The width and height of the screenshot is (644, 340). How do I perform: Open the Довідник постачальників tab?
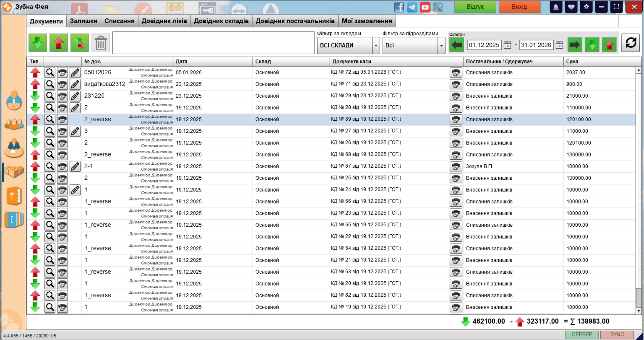[x=295, y=21]
